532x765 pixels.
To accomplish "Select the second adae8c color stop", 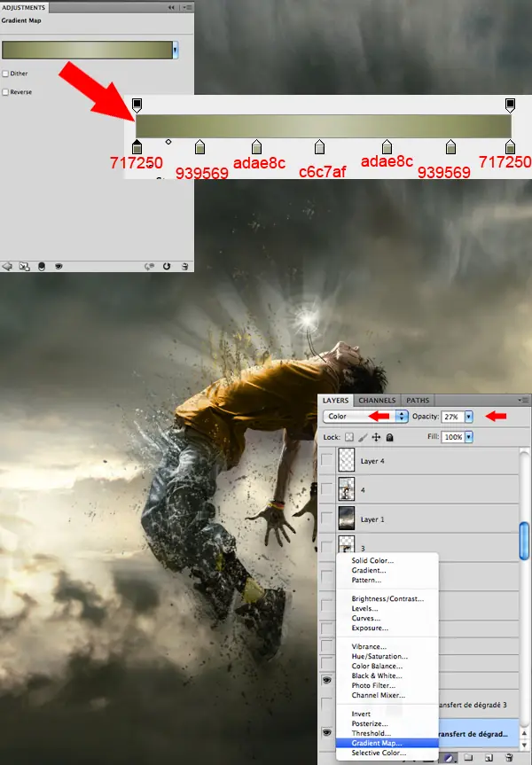I will (387, 147).
